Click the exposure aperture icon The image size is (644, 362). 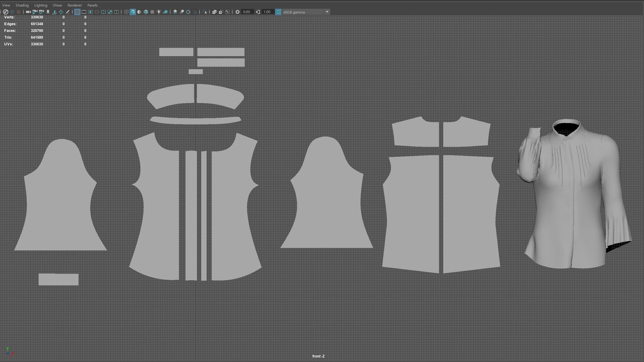coord(237,12)
